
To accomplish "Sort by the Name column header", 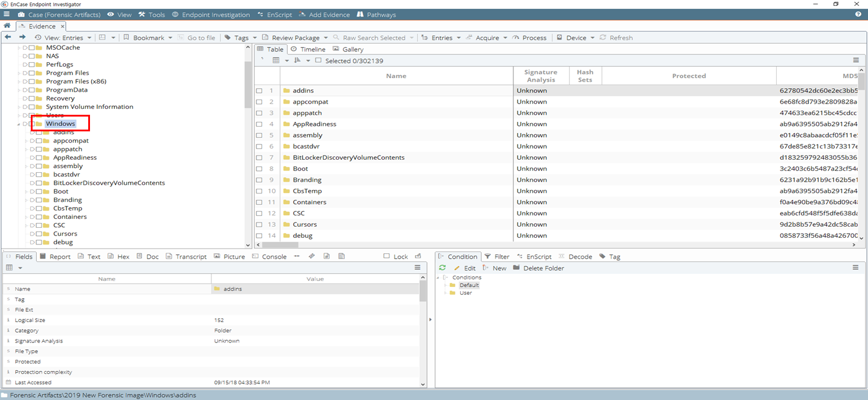I will point(396,76).
